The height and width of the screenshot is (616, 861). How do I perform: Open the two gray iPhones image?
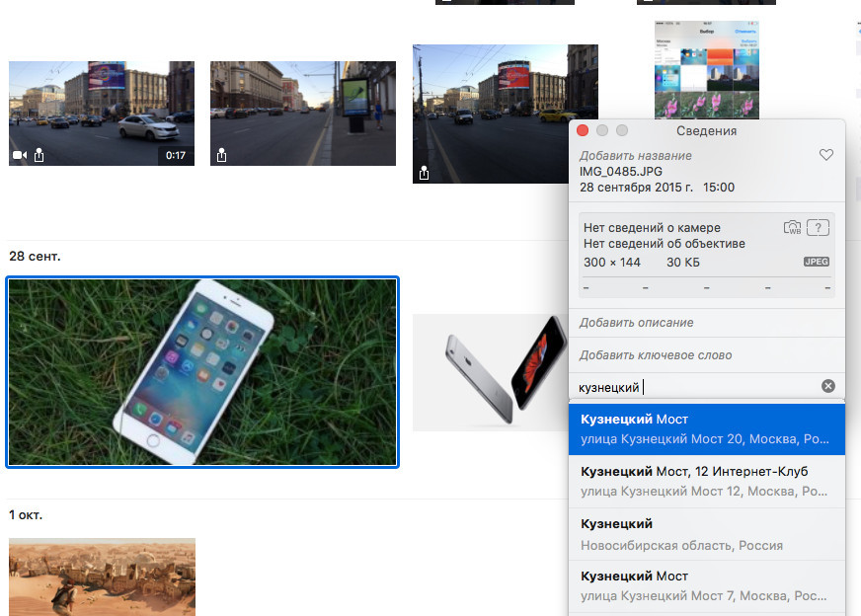[x=489, y=372]
